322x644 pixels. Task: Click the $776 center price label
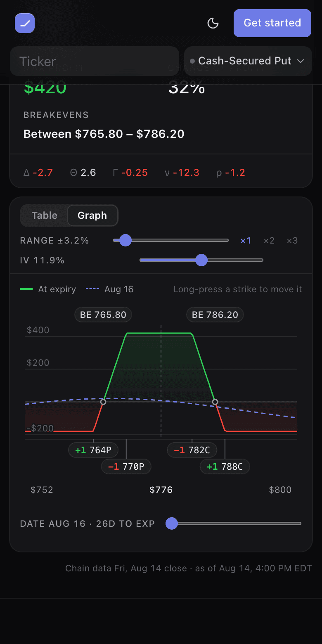[x=161, y=490]
